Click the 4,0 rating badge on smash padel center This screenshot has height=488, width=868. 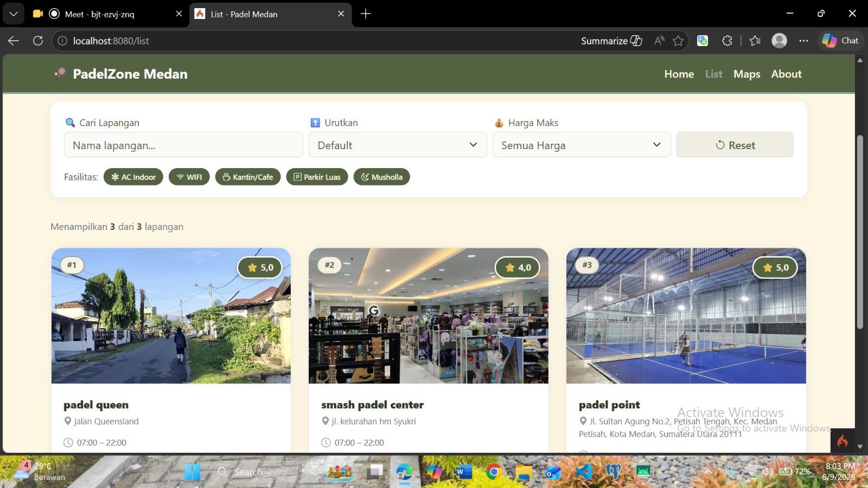(518, 267)
